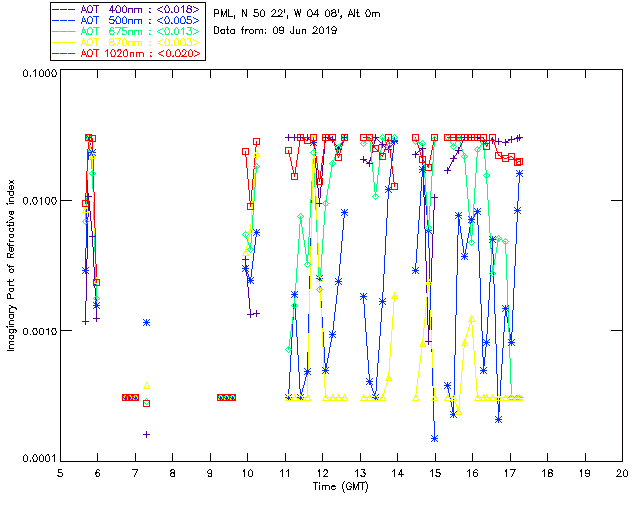The image size is (640, 512).
Task: Click the y-axis tick value 0.0001
Action: pyautogui.click(x=39, y=459)
